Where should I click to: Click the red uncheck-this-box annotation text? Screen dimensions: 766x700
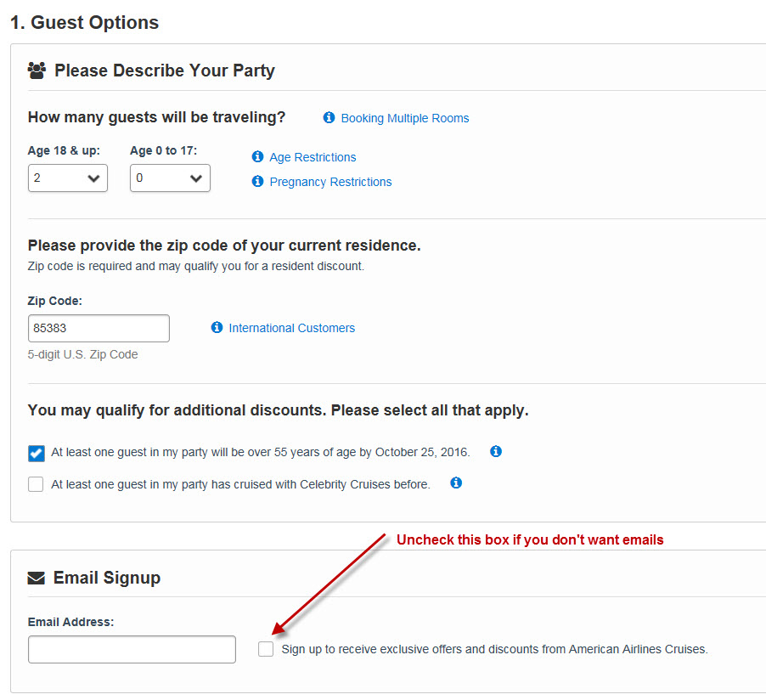point(530,539)
